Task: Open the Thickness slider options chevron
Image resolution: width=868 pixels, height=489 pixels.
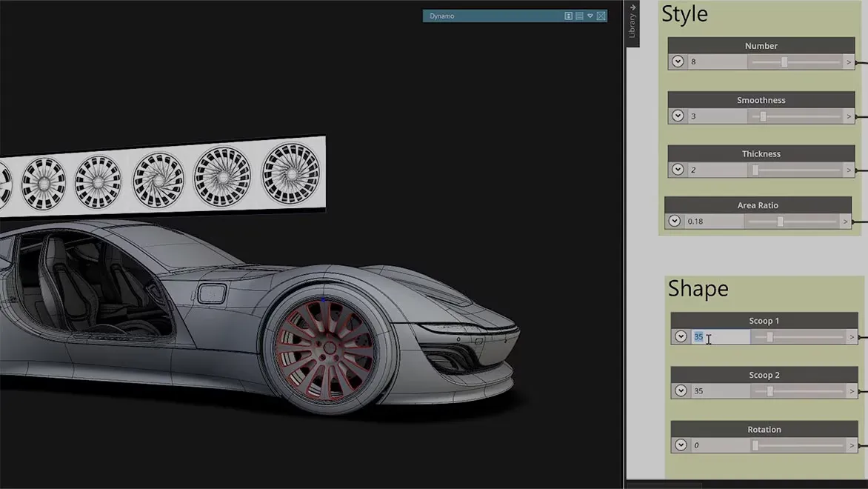Action: [x=678, y=170]
